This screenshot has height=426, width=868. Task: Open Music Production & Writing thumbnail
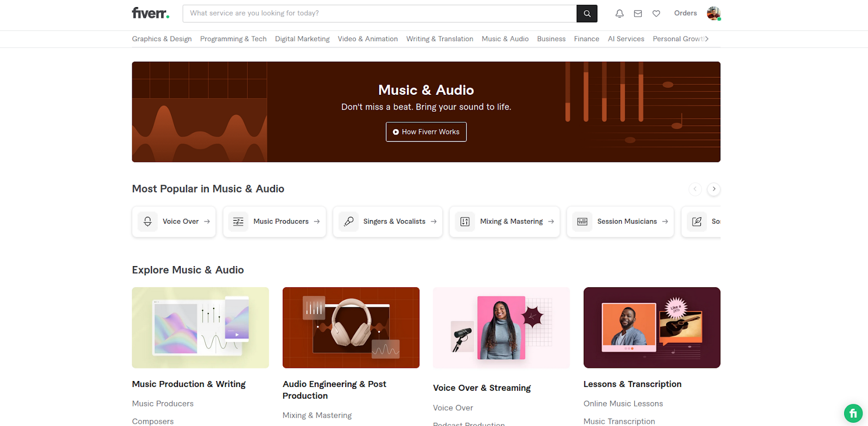200,328
